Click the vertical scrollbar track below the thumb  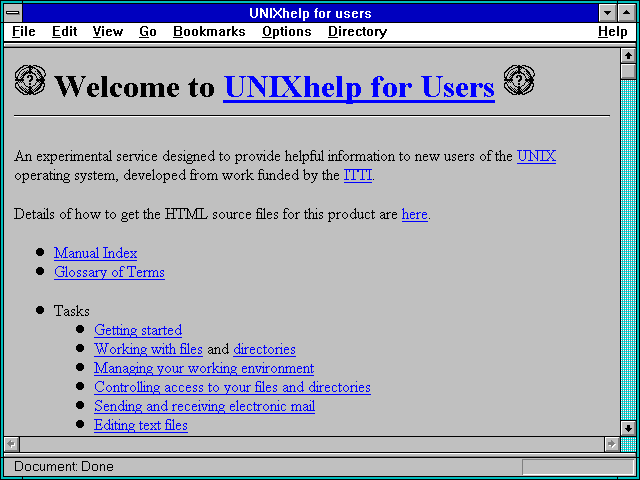(x=628, y=250)
